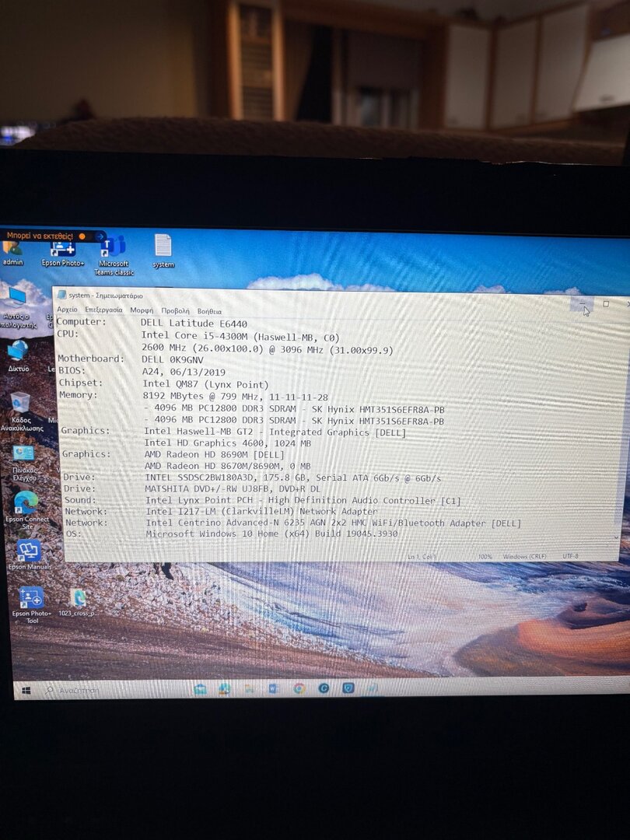Click the Notepad vertical scrollbar
Viewport: 630px width, 840px height.
click(621, 423)
